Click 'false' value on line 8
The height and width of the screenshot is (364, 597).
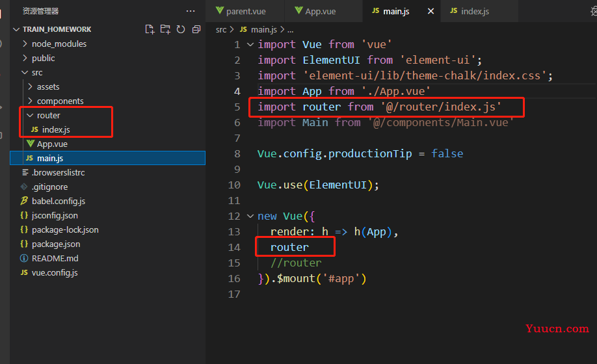point(447,153)
